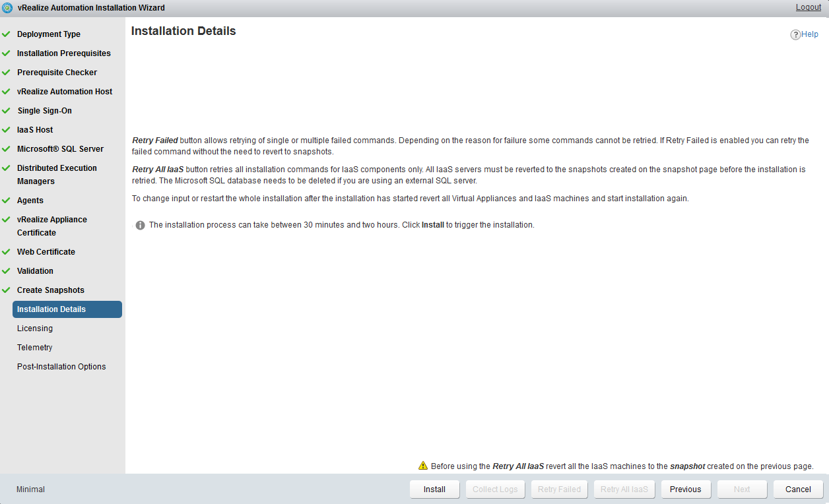Click green checkmark next to Validation

click(6, 271)
